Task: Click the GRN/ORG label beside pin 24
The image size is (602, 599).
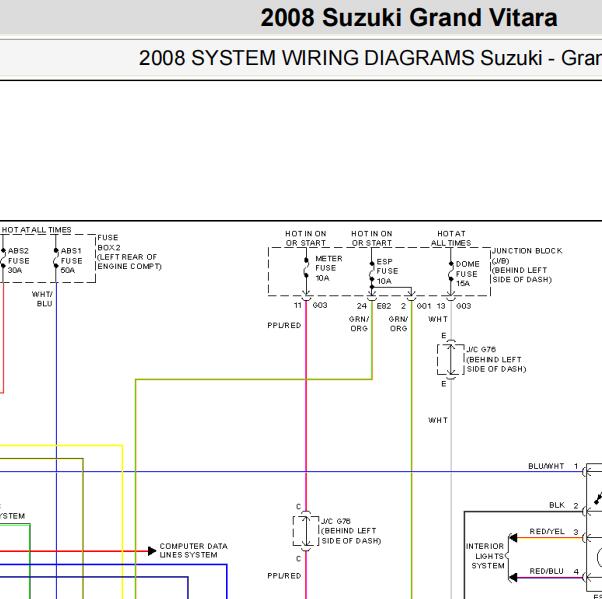Action: click(x=359, y=324)
